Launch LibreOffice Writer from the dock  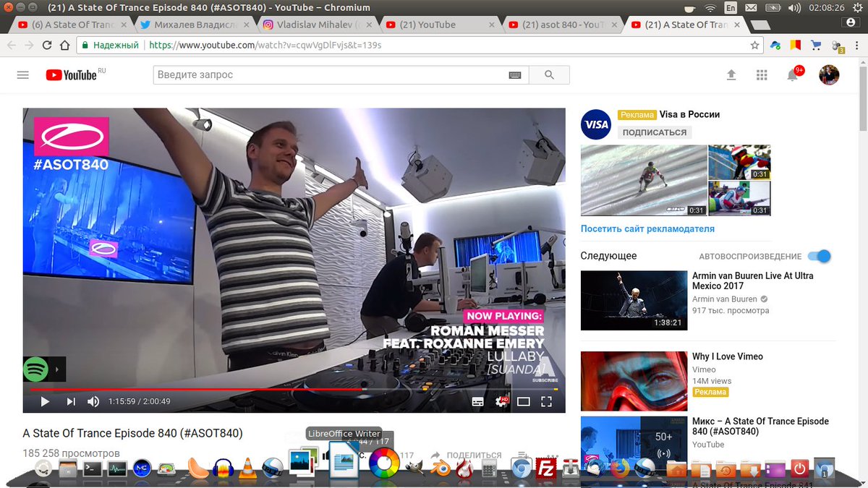[344, 461]
